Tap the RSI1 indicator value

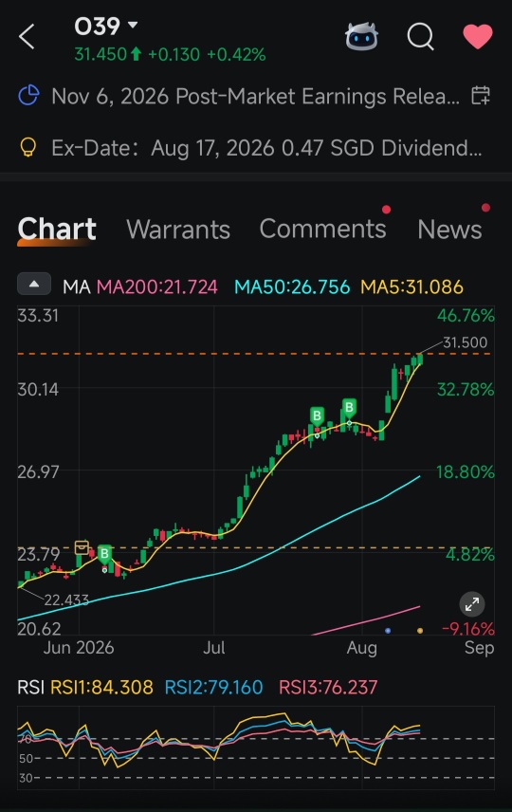click(x=101, y=687)
